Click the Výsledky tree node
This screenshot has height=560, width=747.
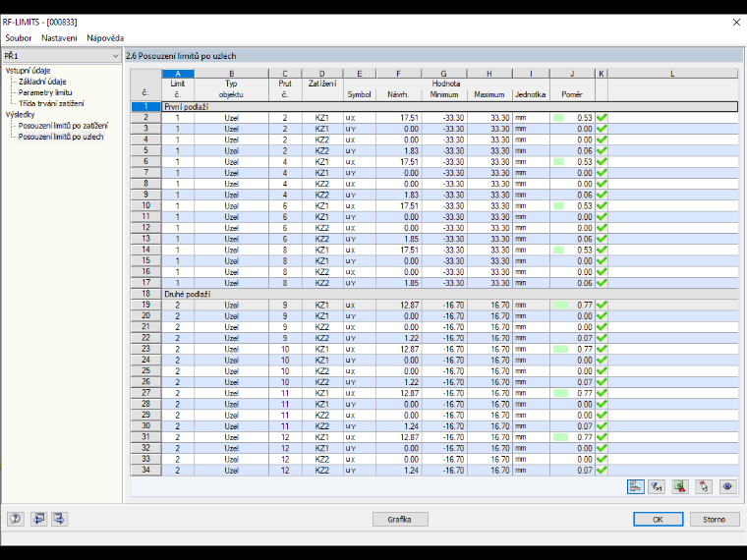tap(20, 114)
